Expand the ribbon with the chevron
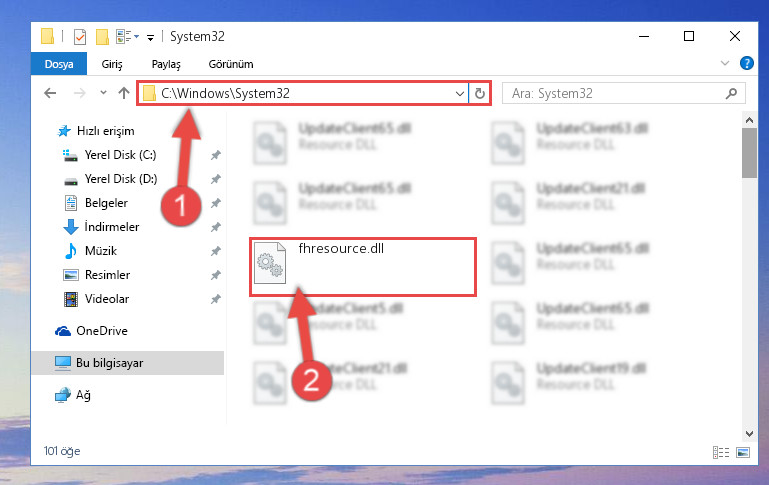Screen dimensions: 769x485 click(x=724, y=63)
